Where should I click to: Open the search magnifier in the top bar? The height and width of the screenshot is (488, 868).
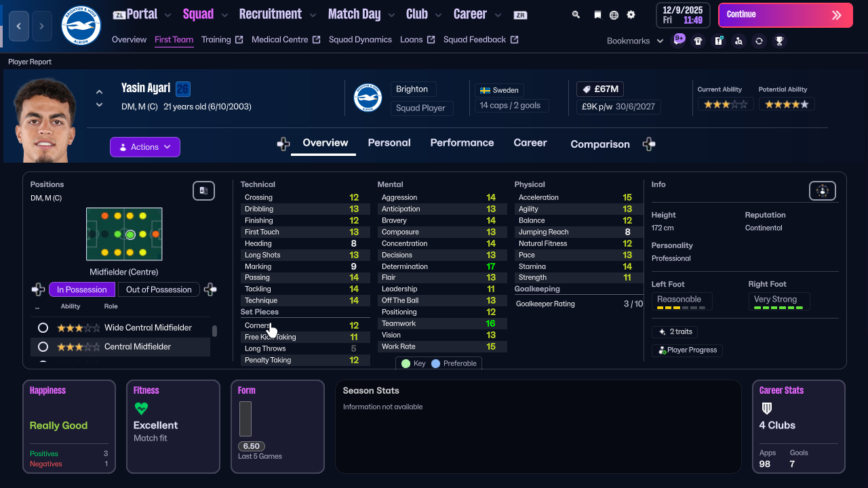[x=575, y=14]
